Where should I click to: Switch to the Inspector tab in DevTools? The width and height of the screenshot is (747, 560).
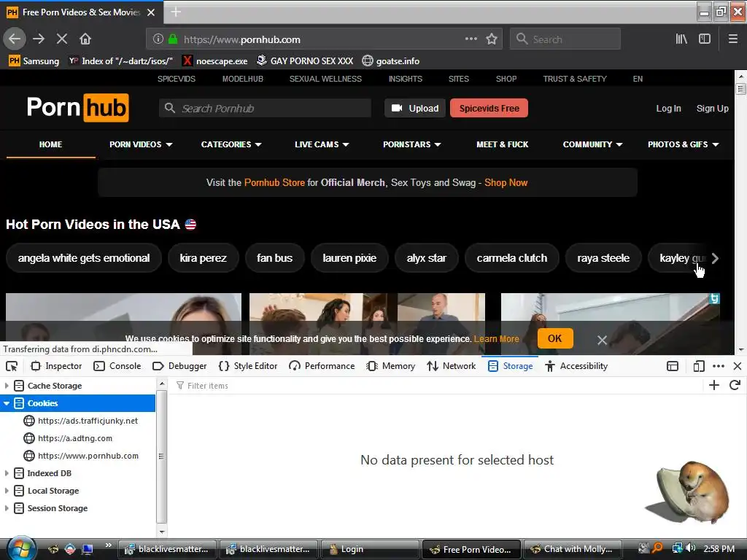point(56,366)
